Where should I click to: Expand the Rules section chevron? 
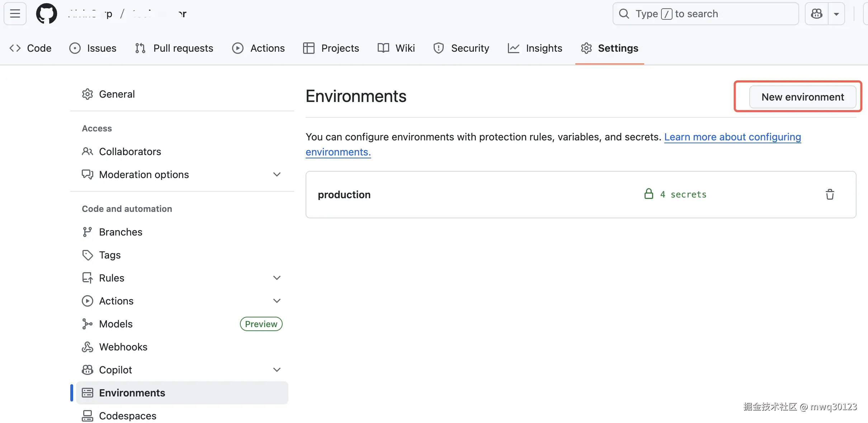(x=277, y=278)
